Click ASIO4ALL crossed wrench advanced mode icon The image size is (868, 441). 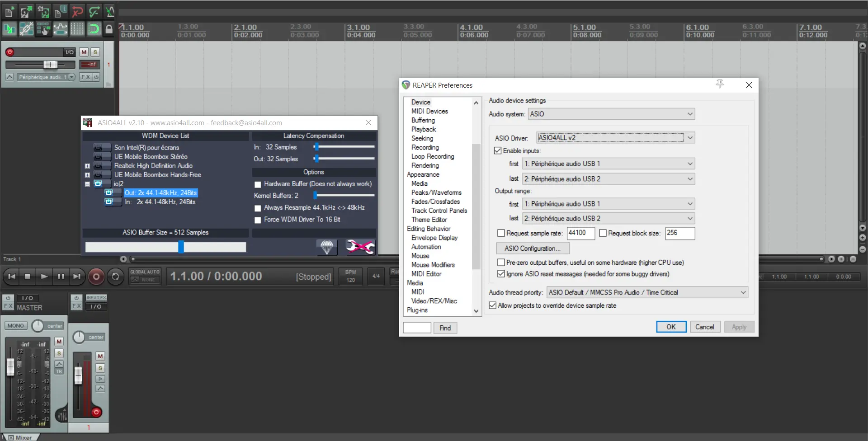click(360, 247)
